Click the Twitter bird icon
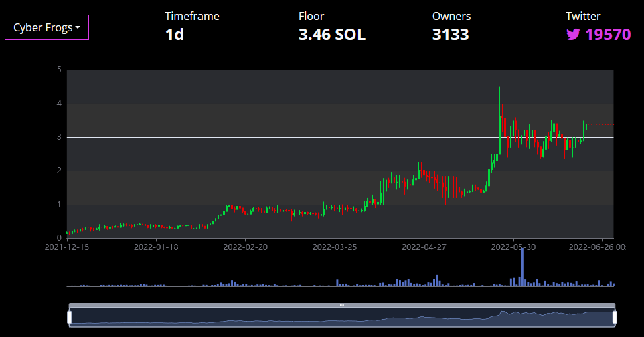This screenshot has width=644, height=337. coord(573,35)
